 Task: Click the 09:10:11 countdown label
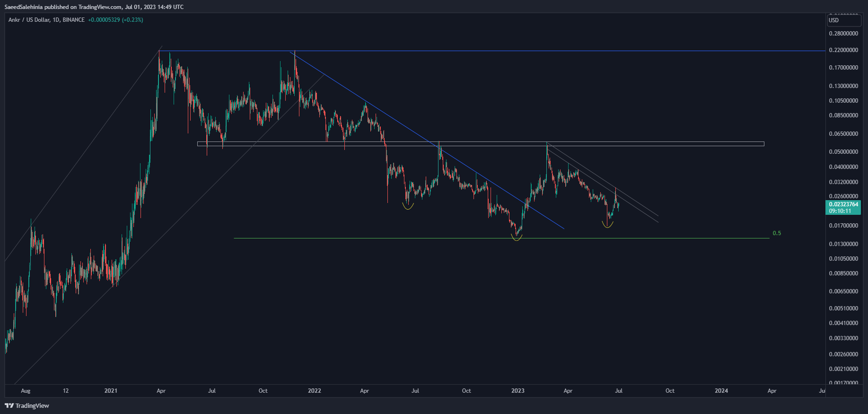[x=840, y=211]
